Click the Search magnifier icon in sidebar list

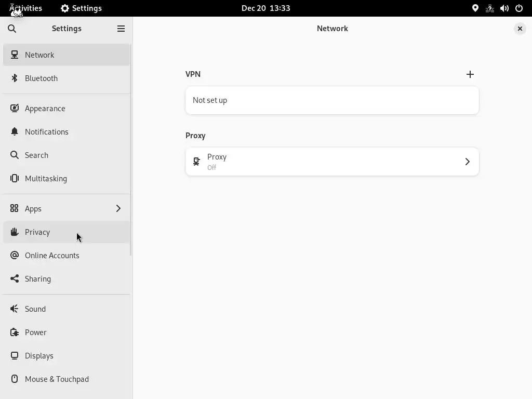(x=14, y=155)
